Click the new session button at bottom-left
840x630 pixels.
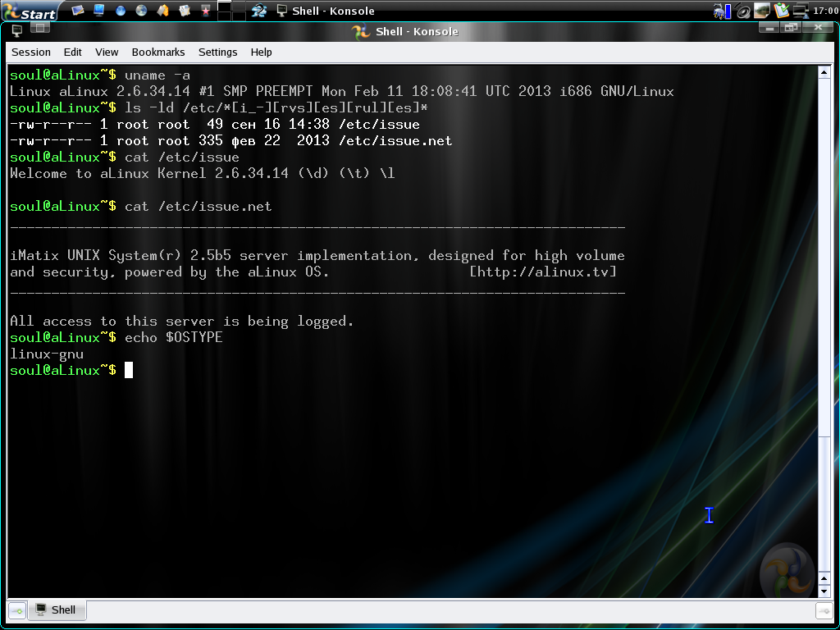coord(17,610)
